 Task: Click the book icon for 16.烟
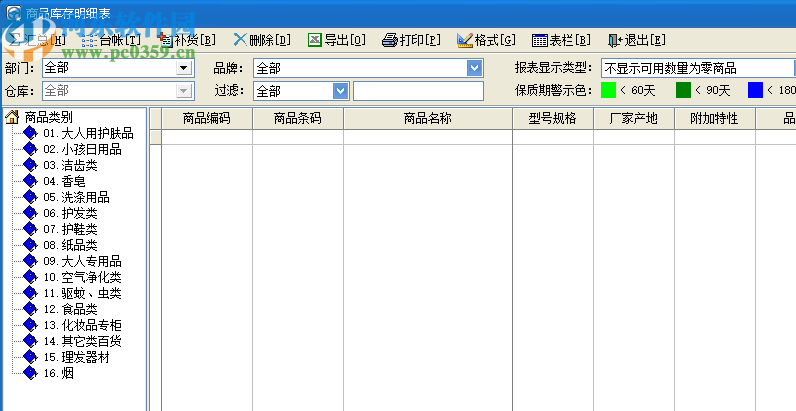coord(30,373)
